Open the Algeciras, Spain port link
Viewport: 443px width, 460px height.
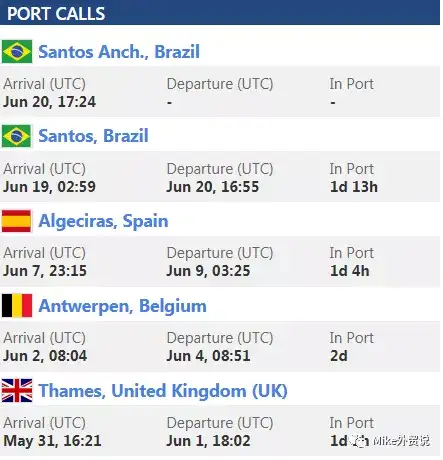click(103, 221)
